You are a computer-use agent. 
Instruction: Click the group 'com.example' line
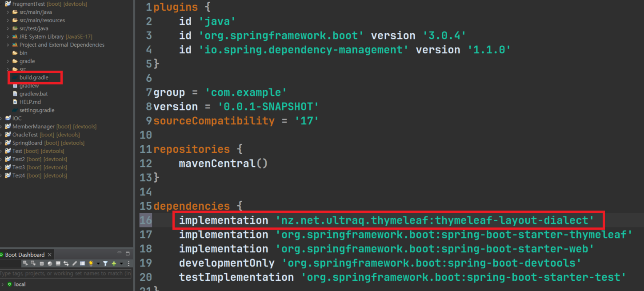(220, 92)
